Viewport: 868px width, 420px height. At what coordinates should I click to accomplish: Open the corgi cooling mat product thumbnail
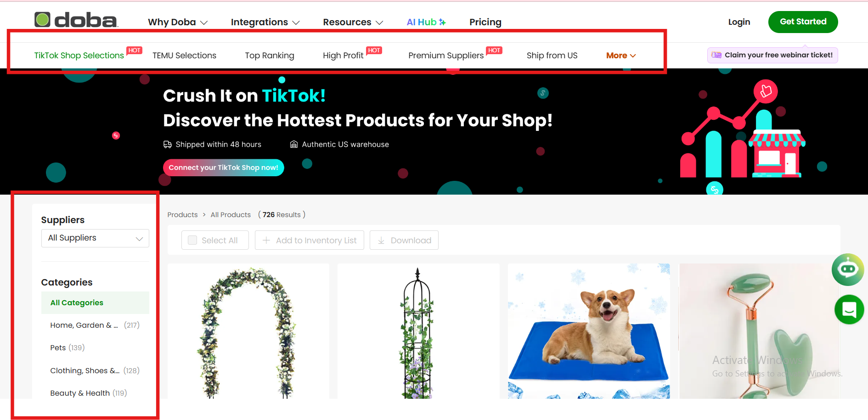[x=588, y=330]
